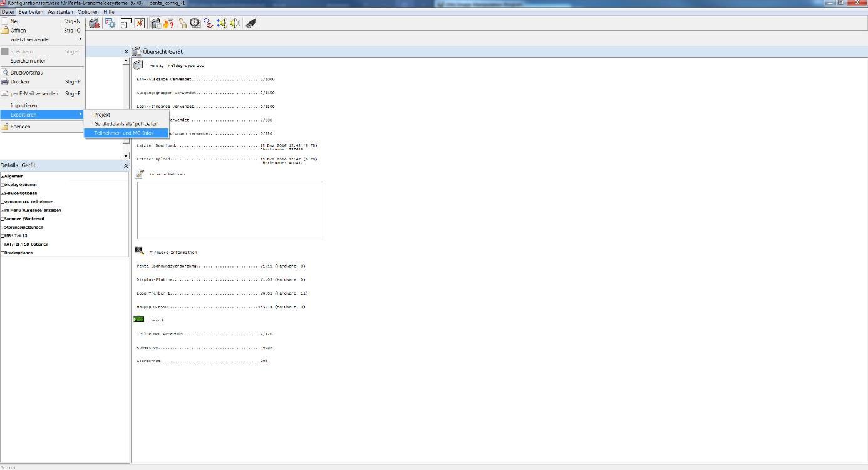Open the Optionen menu

pos(88,12)
